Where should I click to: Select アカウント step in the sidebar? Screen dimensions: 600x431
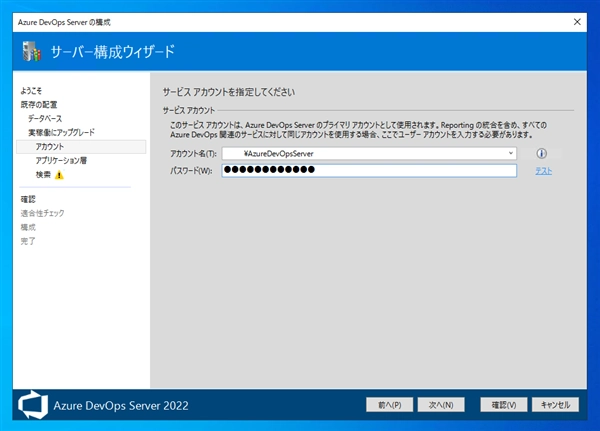(x=81, y=147)
